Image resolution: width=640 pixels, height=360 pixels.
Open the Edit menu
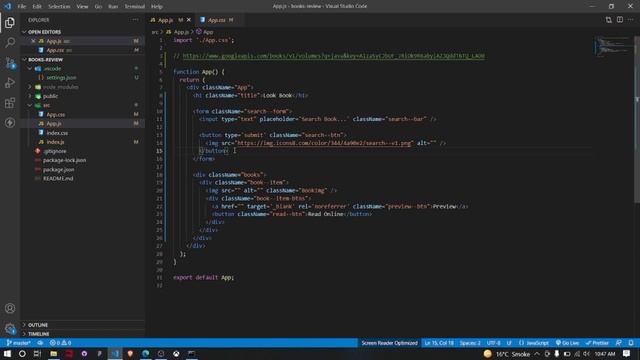click(37, 7)
